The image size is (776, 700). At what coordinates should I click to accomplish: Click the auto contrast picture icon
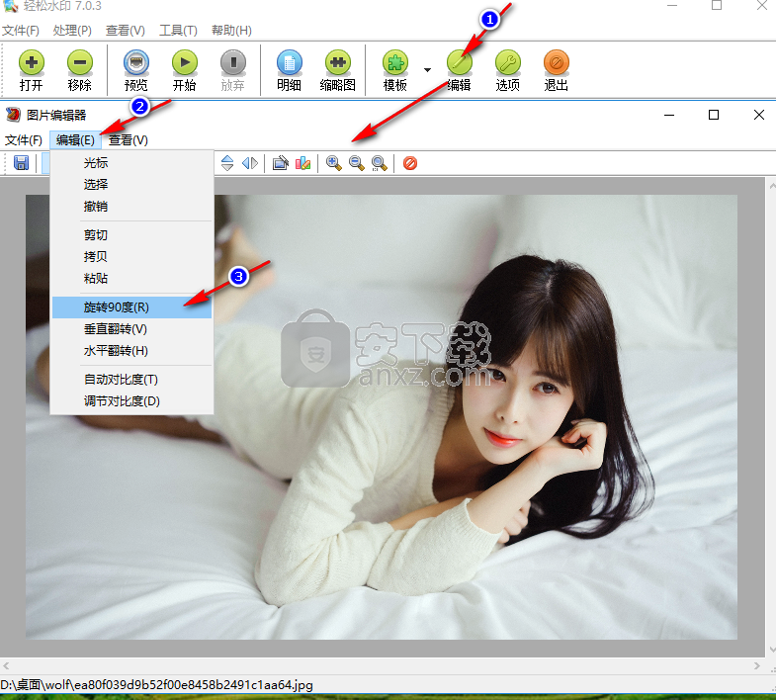click(x=280, y=163)
